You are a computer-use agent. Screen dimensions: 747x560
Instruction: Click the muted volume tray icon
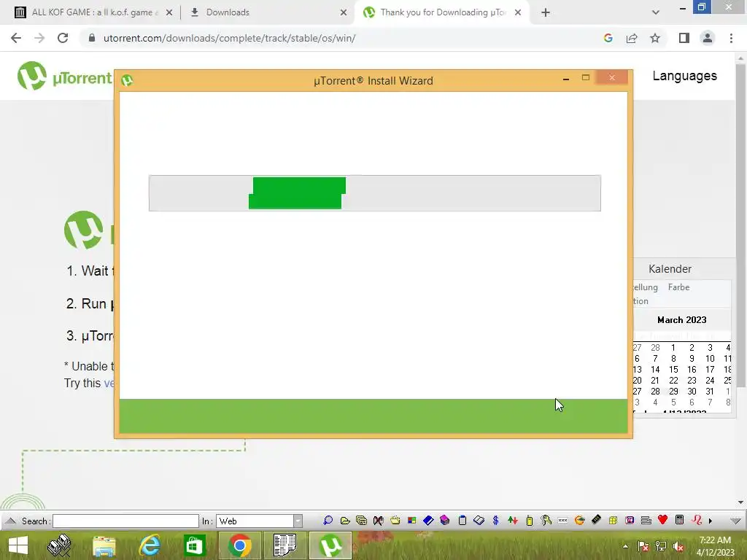coord(678,546)
